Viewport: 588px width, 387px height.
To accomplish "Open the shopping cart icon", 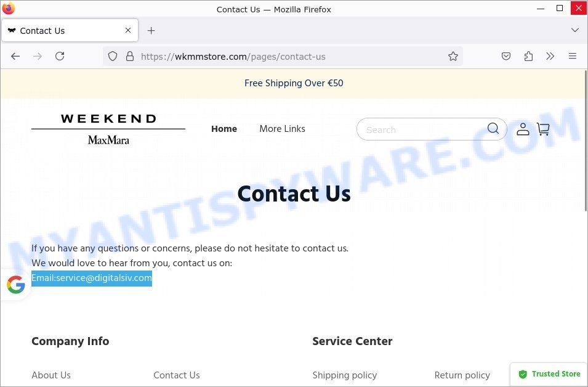I will click(543, 129).
